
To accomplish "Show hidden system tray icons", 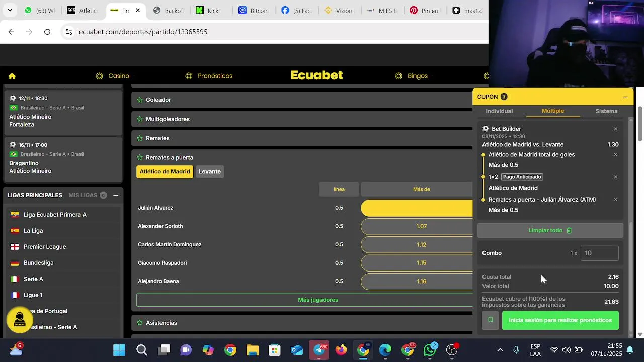I will click(x=500, y=350).
